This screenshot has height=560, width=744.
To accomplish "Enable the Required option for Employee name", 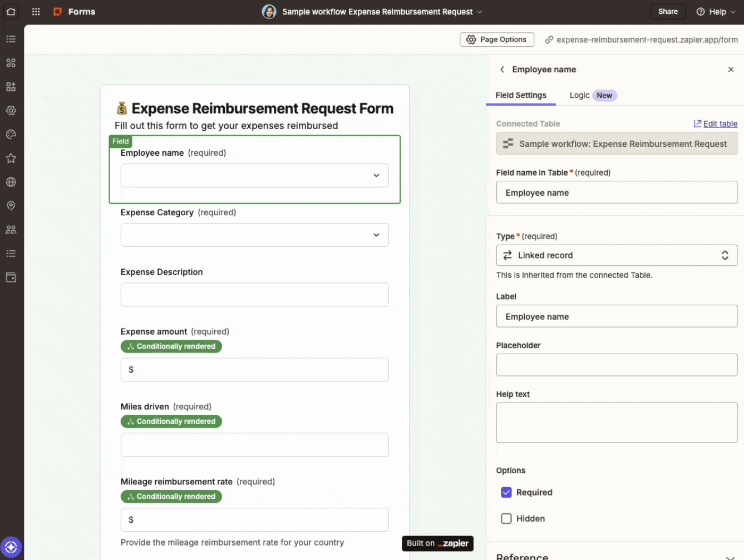I will coord(506,492).
